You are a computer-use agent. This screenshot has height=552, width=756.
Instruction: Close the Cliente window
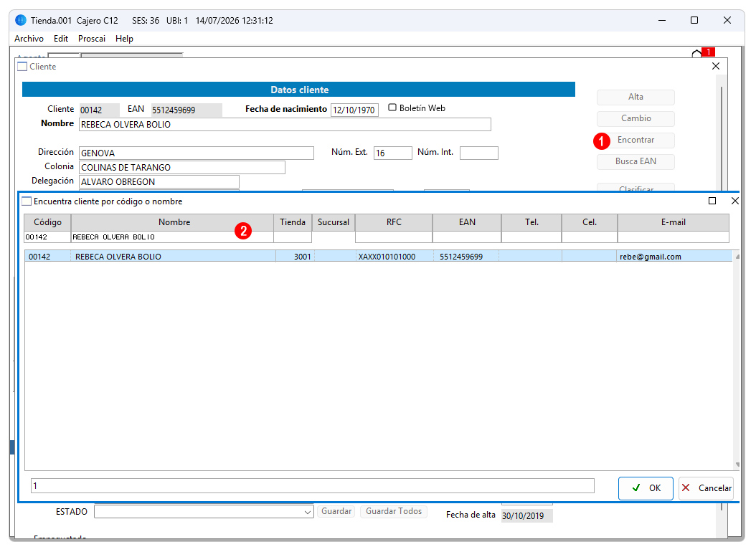pyautogui.click(x=716, y=66)
